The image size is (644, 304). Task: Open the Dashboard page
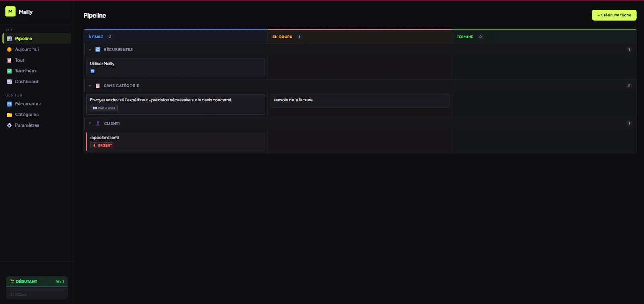[x=37, y=82]
